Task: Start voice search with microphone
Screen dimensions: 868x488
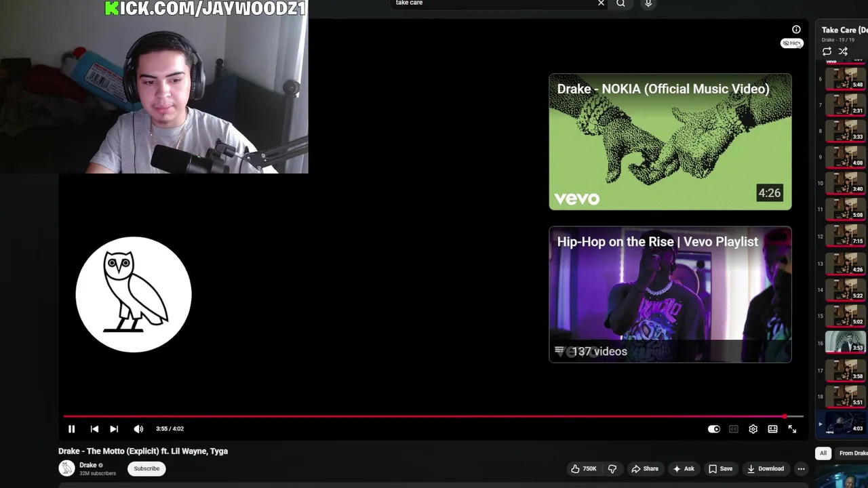Action: point(648,3)
